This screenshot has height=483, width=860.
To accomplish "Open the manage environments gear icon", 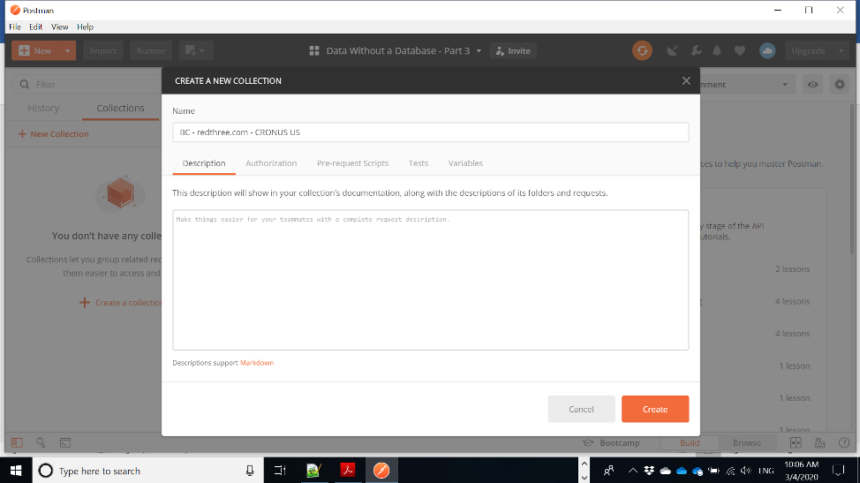I will pyautogui.click(x=839, y=85).
